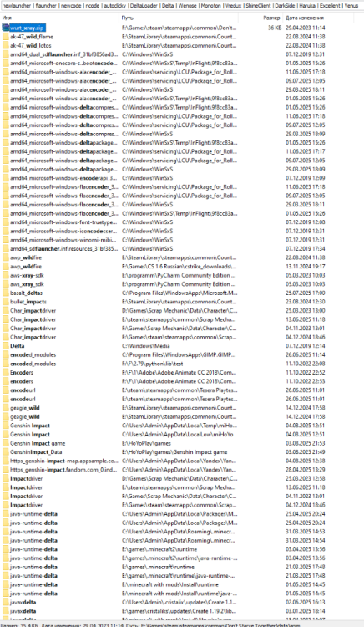This screenshot has height=627, width=364.
Task: Click folder icon of amd64_microsoft-windows-winomi-mibi row
Action: pos(6,240)
